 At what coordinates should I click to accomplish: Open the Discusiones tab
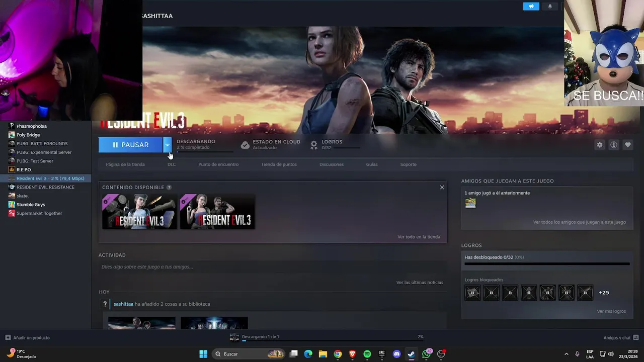pyautogui.click(x=332, y=164)
